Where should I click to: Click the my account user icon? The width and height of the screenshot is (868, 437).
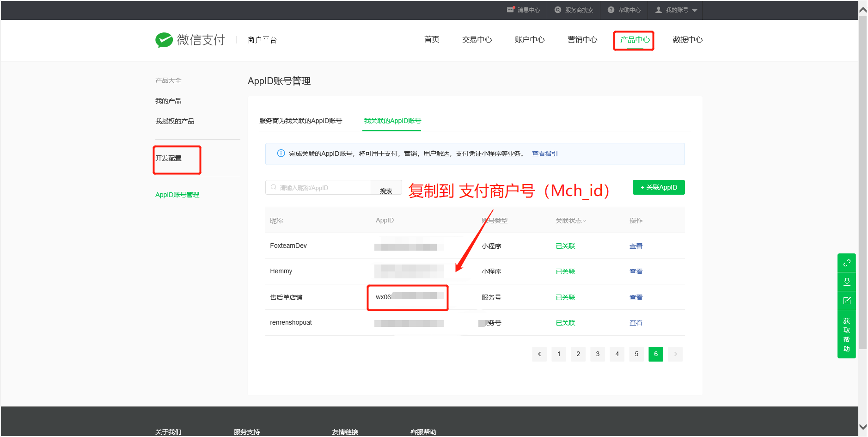tap(659, 10)
